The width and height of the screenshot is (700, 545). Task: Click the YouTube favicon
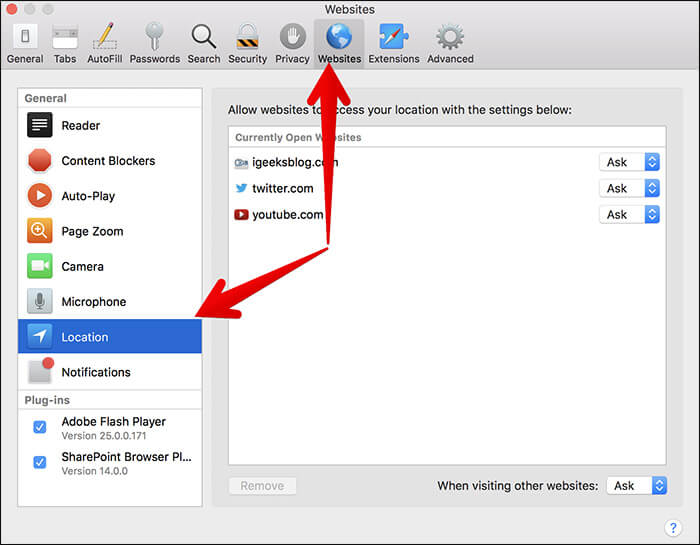[x=241, y=215]
